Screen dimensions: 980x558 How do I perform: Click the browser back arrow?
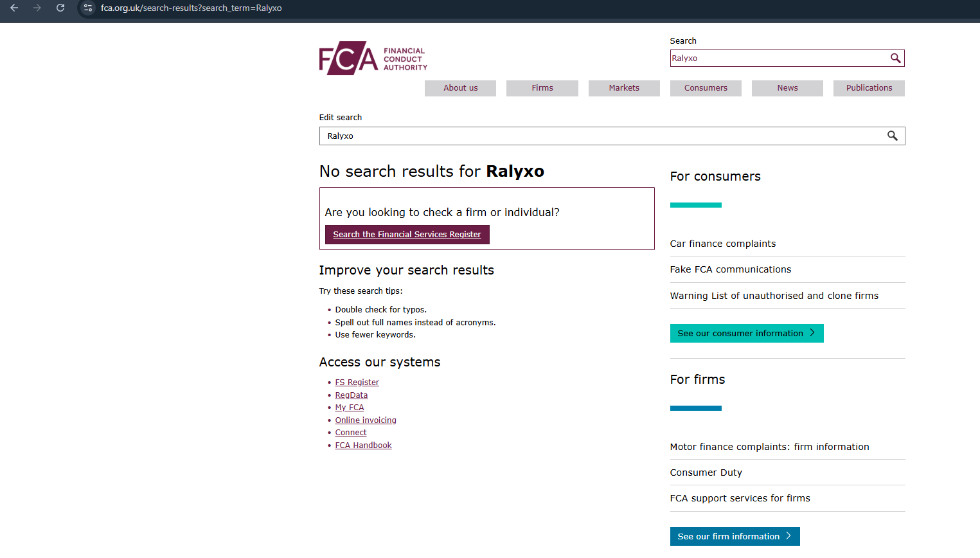[x=14, y=8]
